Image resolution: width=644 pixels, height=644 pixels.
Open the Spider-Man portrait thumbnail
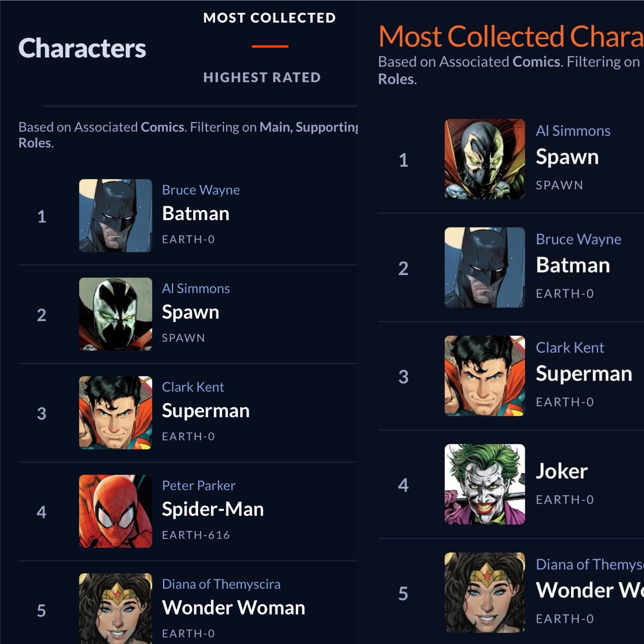[x=115, y=511]
